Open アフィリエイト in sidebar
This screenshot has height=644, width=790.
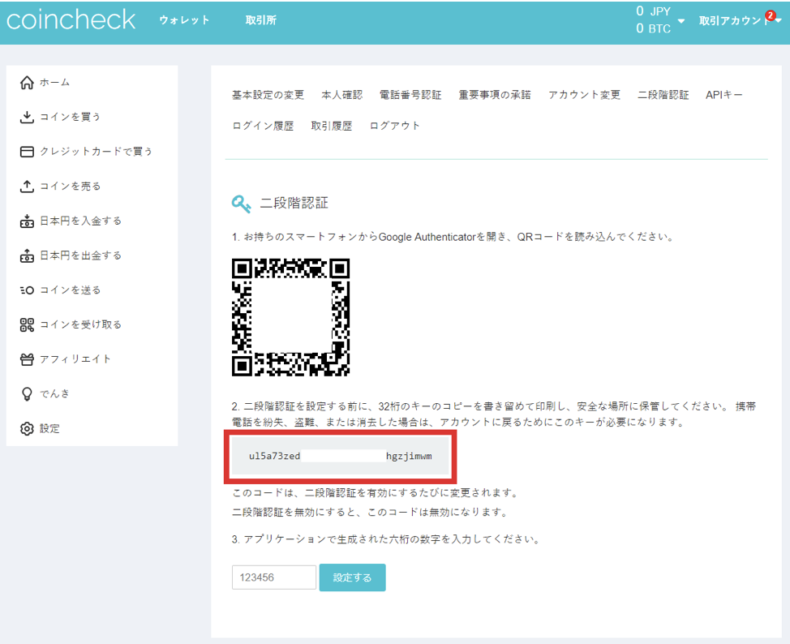(x=75, y=359)
